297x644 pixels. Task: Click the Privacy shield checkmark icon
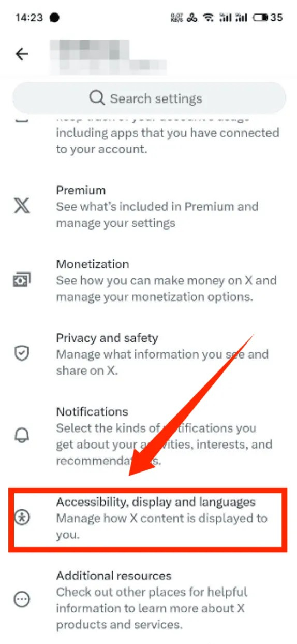22,354
